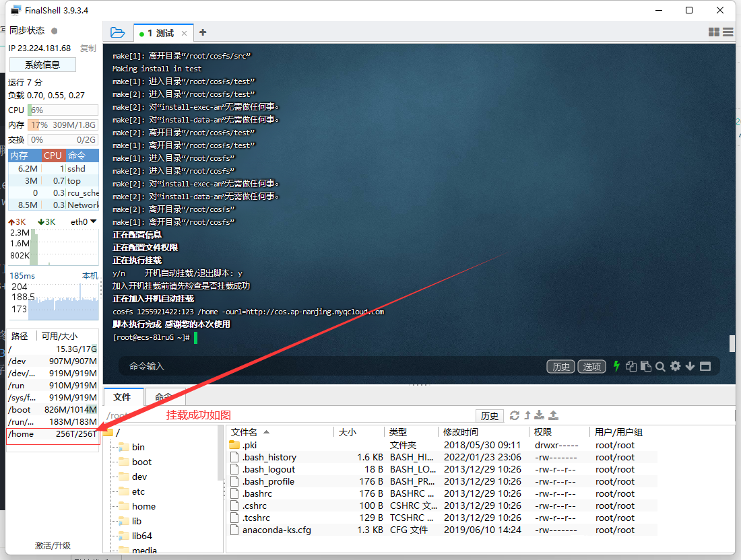This screenshot has width=741, height=560.
Task: Go up to parent directory
Action: point(527,415)
